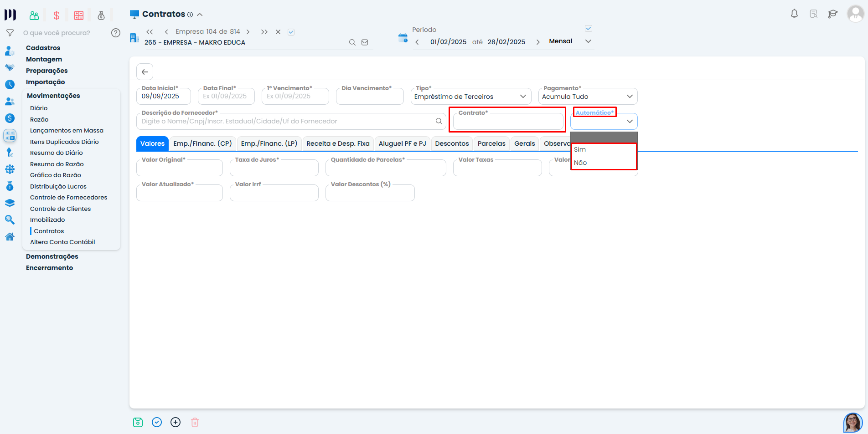Select Sim in Automático list
The height and width of the screenshot is (434, 868).
tap(580, 149)
